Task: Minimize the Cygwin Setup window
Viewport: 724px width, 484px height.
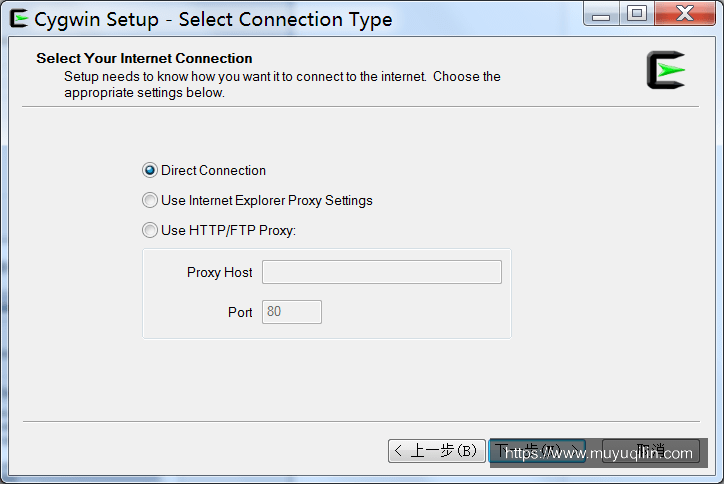Action: point(601,13)
